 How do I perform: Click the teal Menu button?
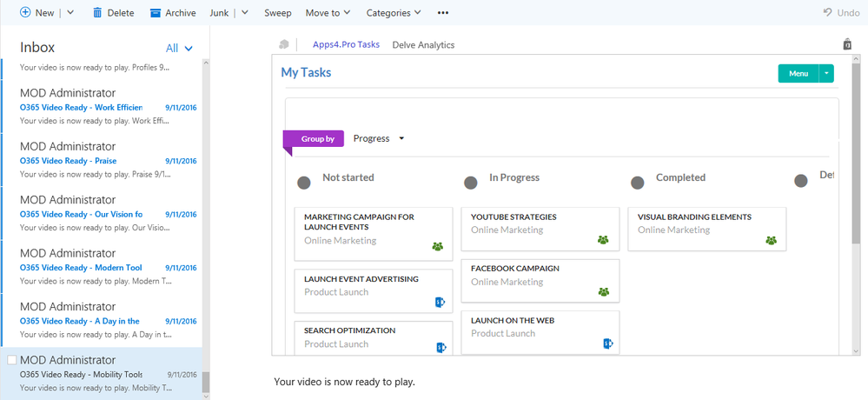[x=798, y=74]
